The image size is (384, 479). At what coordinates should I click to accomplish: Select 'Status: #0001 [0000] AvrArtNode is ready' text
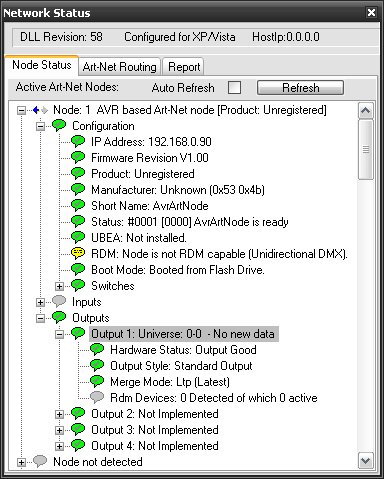tap(190, 222)
